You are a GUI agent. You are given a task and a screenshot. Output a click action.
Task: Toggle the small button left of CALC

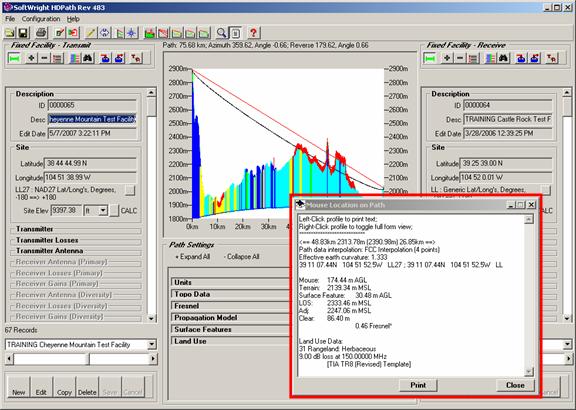click(114, 211)
